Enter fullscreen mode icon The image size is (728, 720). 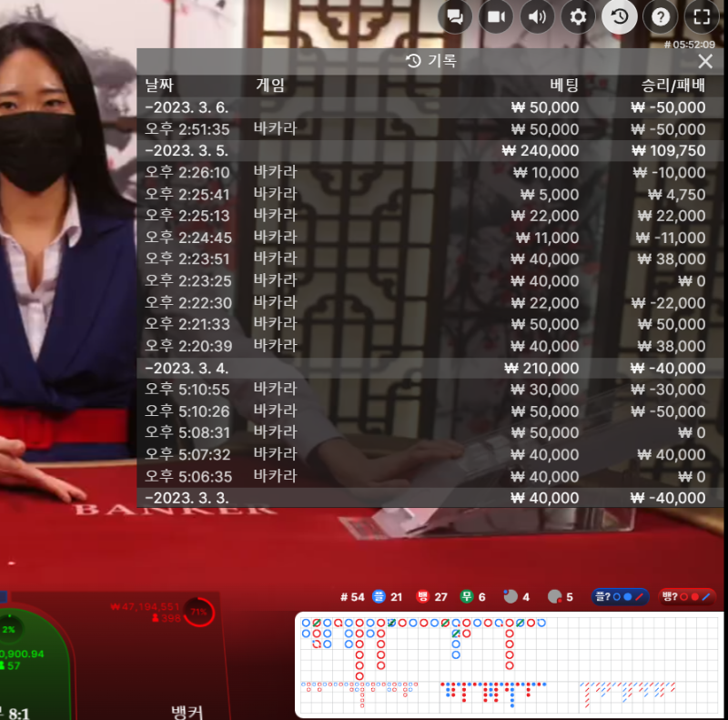[702, 17]
